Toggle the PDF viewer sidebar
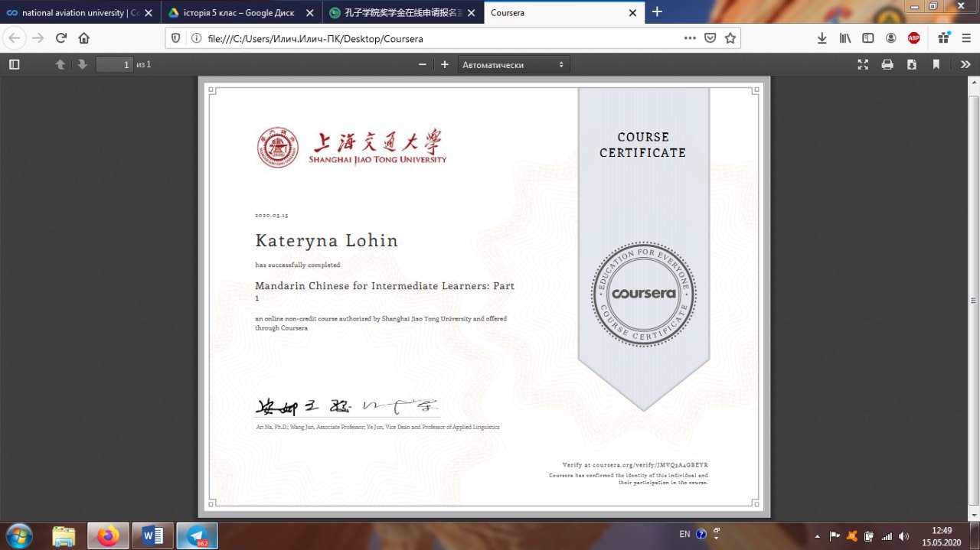The image size is (980, 550). click(14, 65)
